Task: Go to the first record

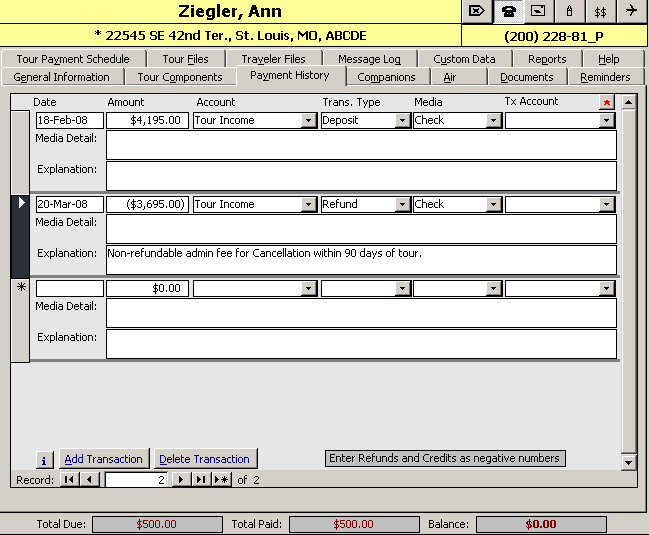Action: click(x=69, y=480)
